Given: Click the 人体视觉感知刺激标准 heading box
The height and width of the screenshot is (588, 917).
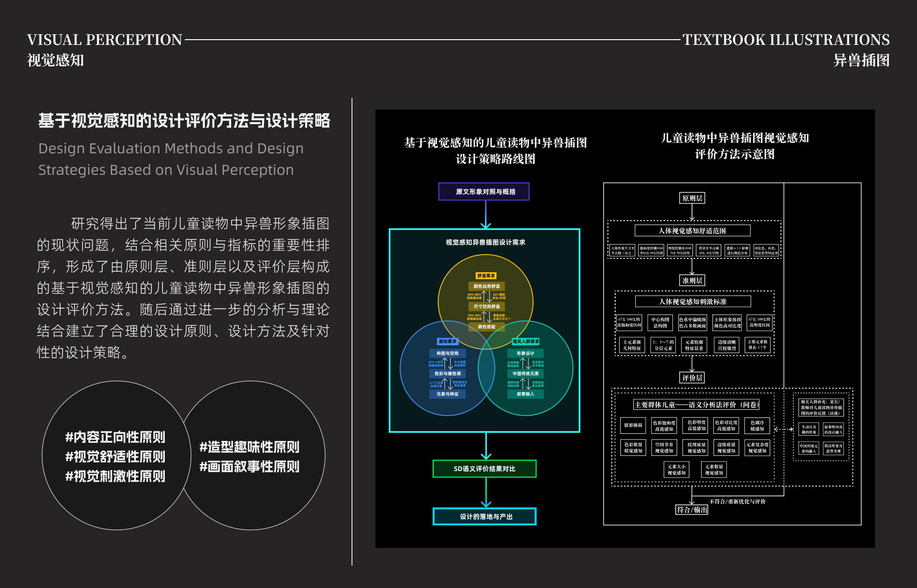Looking at the screenshot, I should (x=693, y=301).
